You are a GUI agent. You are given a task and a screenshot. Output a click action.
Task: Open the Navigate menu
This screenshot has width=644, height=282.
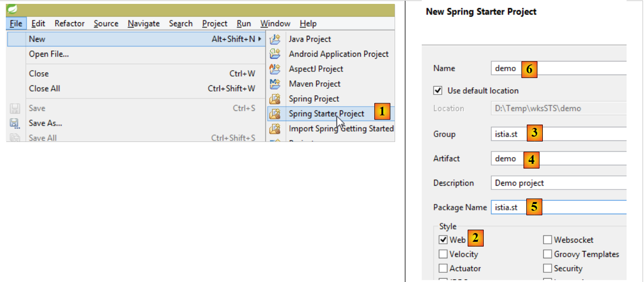(x=143, y=23)
